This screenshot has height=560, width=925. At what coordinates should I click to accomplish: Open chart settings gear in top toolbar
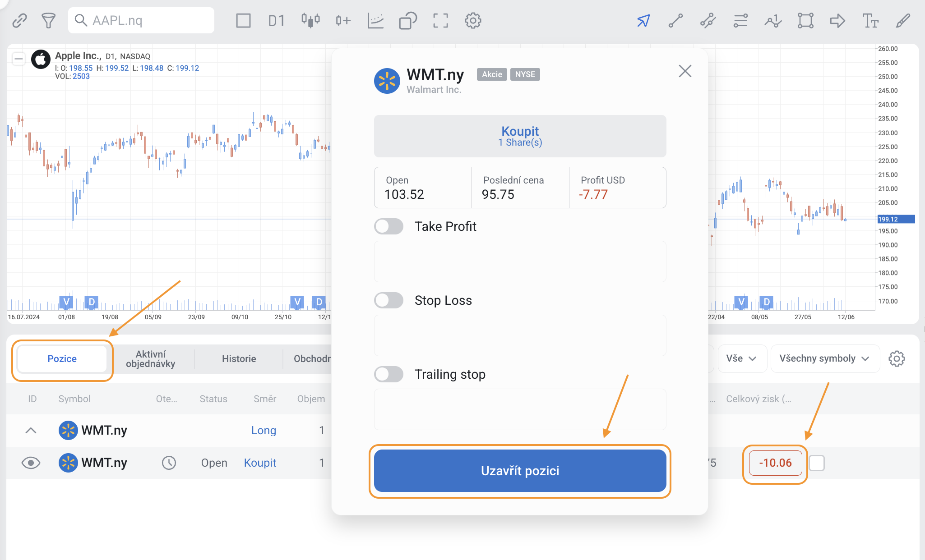(473, 20)
